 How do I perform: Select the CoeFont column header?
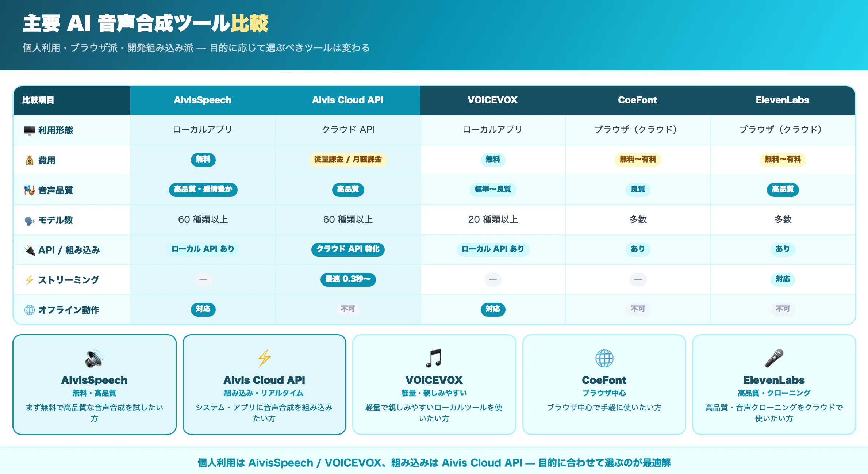[637, 100]
